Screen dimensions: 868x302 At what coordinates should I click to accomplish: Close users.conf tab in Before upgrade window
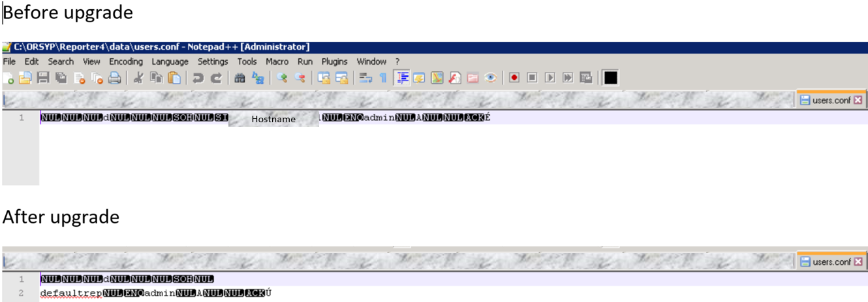click(x=858, y=100)
